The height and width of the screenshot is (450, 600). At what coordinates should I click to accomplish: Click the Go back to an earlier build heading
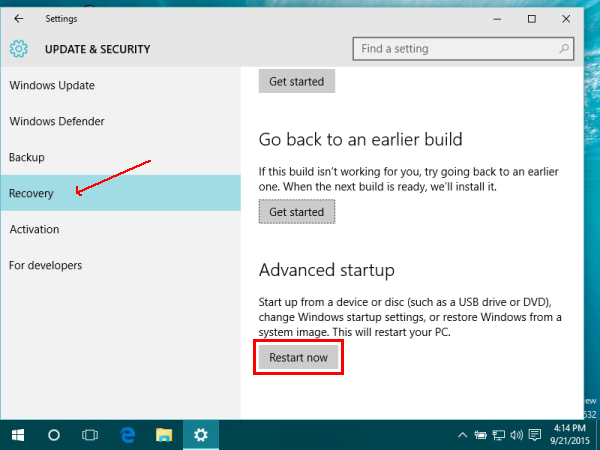tap(360, 139)
